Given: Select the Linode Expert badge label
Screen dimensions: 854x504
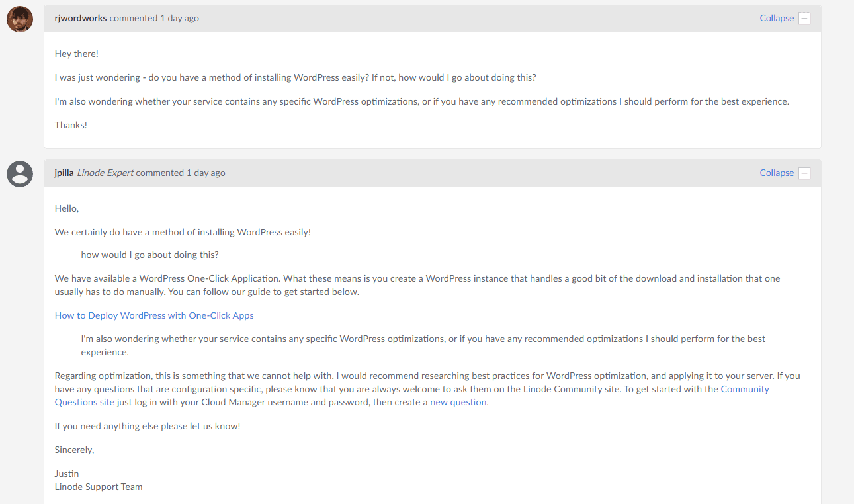Looking at the screenshot, I should tap(105, 173).
